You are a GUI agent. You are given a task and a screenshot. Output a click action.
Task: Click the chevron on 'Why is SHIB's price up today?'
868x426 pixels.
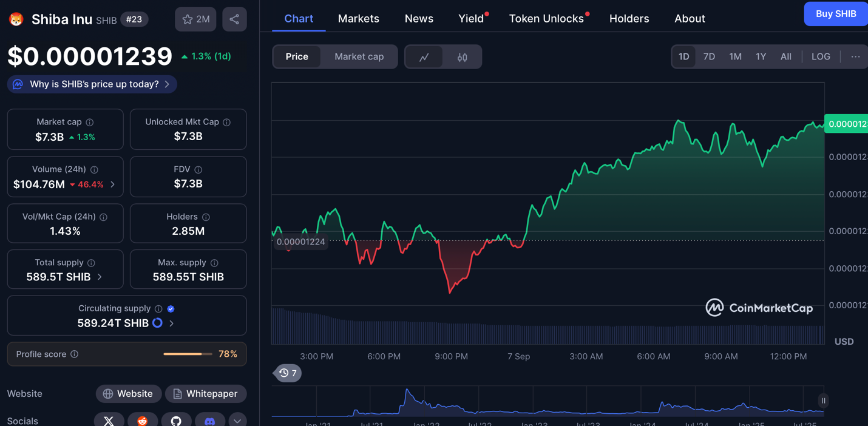point(167,84)
